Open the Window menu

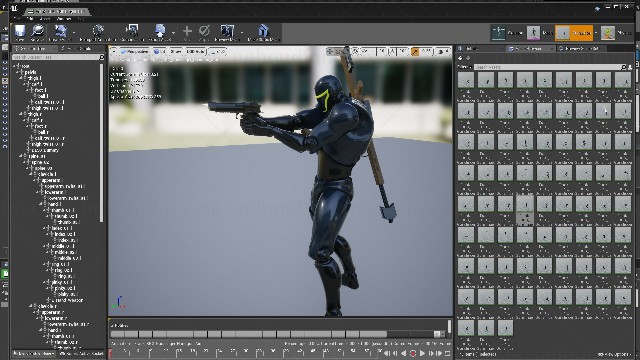click(x=64, y=19)
